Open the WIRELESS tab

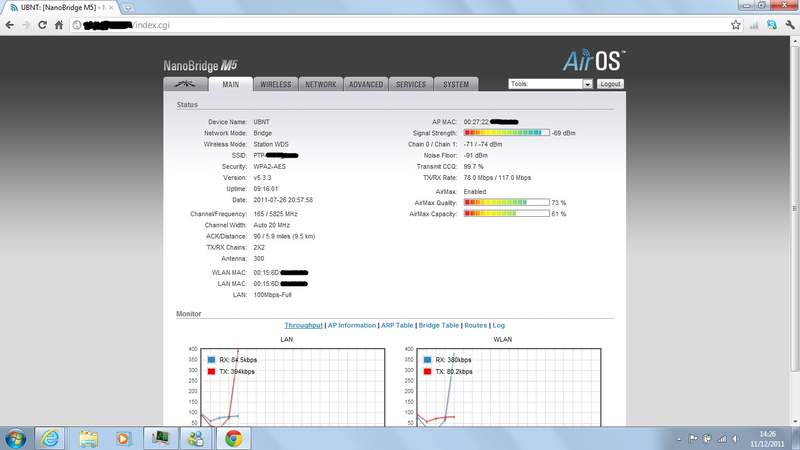(x=276, y=84)
